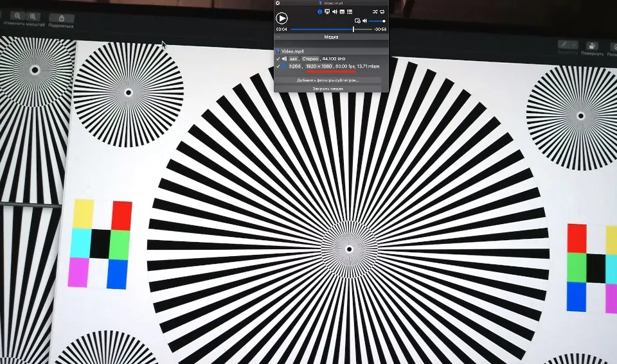Click the Стерео channel label

(x=310, y=59)
